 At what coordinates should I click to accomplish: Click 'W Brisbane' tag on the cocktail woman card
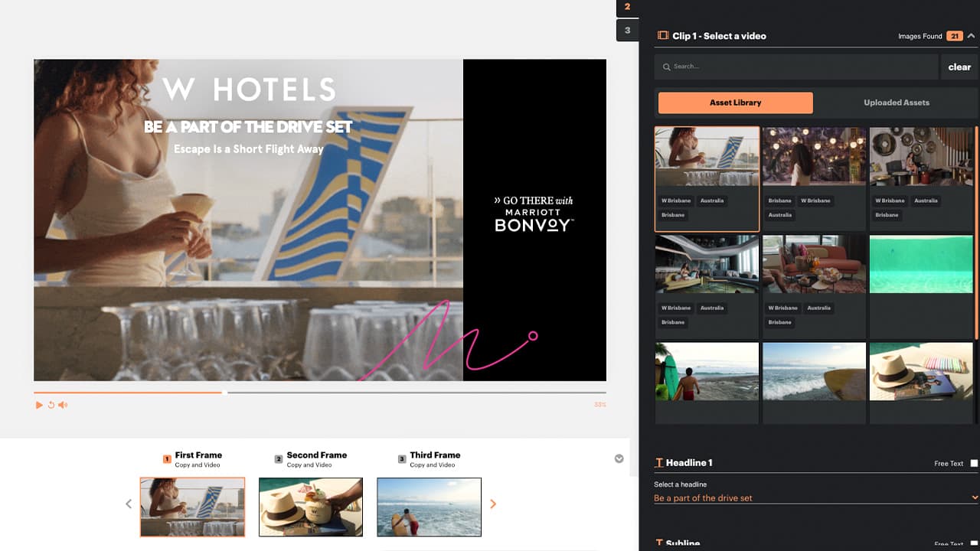(x=676, y=201)
